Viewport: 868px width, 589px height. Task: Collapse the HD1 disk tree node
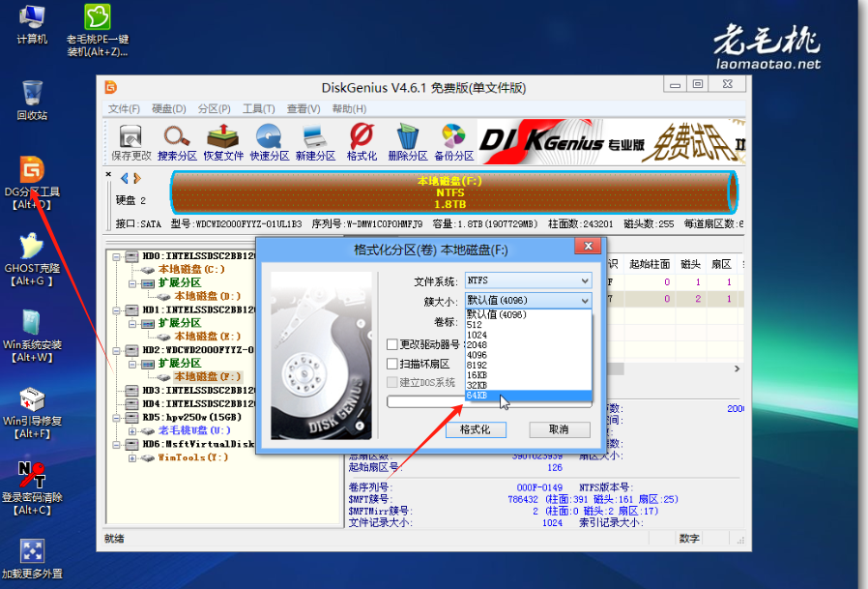[116, 310]
